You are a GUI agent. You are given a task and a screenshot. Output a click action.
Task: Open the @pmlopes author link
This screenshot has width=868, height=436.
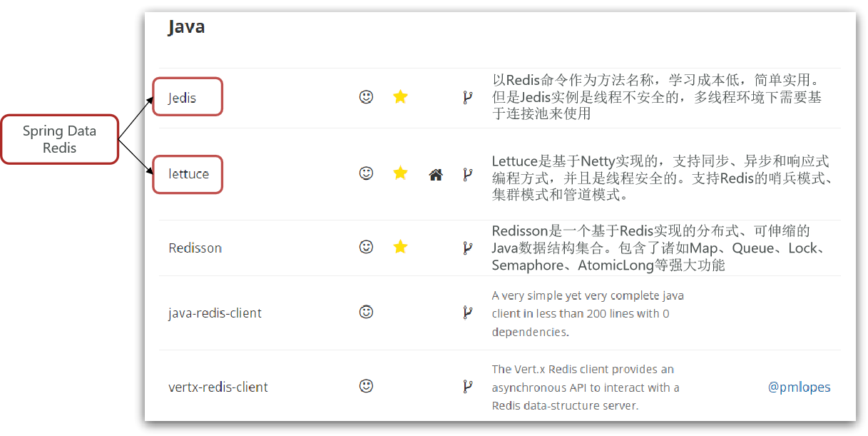799,387
